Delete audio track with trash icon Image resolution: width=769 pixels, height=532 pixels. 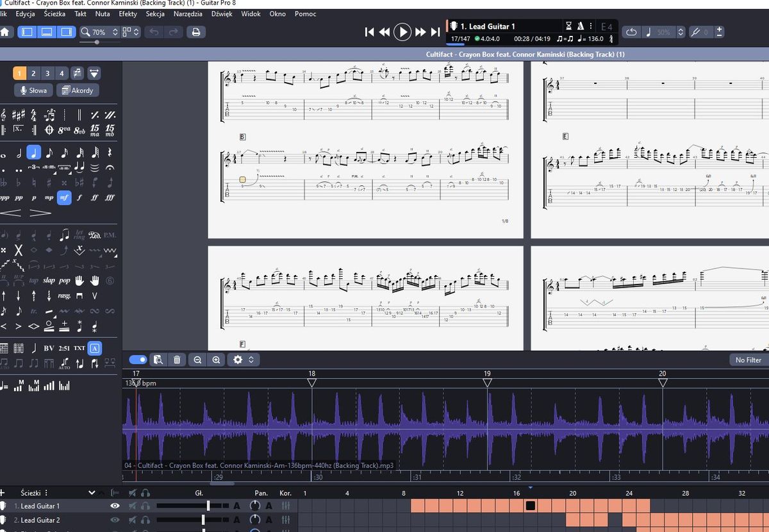coord(177,360)
